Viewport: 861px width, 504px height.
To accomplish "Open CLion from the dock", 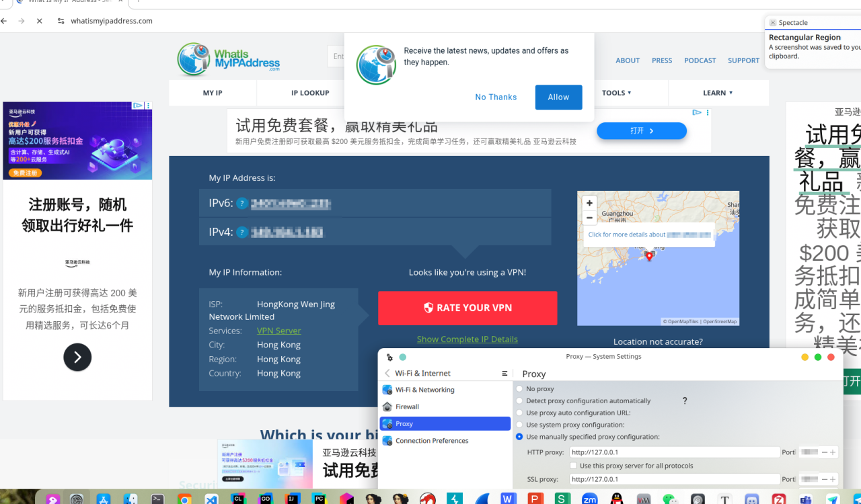I will tap(238, 499).
